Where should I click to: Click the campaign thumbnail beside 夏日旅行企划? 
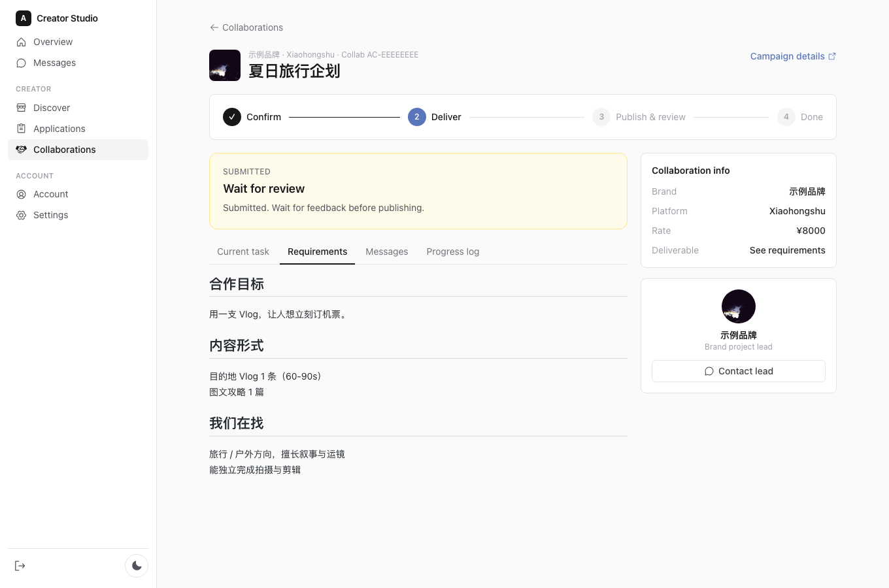tap(225, 65)
